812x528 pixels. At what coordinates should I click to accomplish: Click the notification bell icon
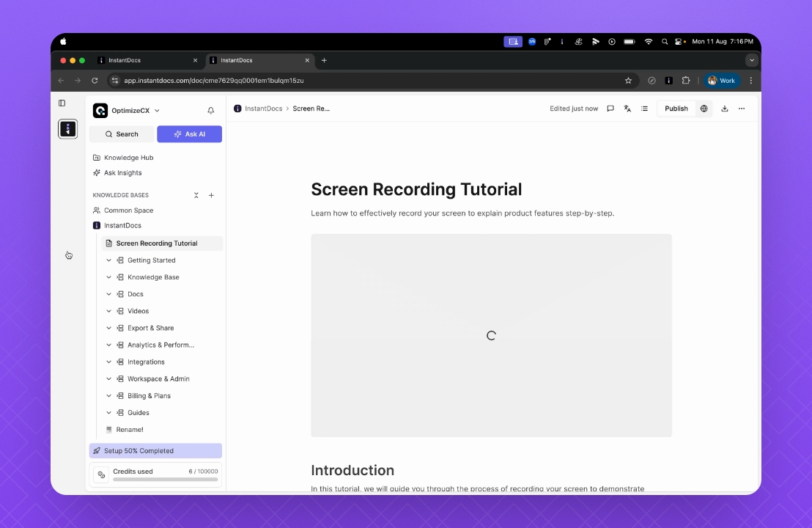click(211, 111)
